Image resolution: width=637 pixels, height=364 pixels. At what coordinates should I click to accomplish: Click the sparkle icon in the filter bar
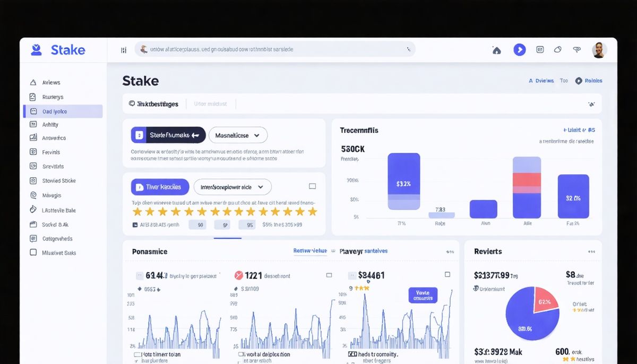click(x=591, y=105)
